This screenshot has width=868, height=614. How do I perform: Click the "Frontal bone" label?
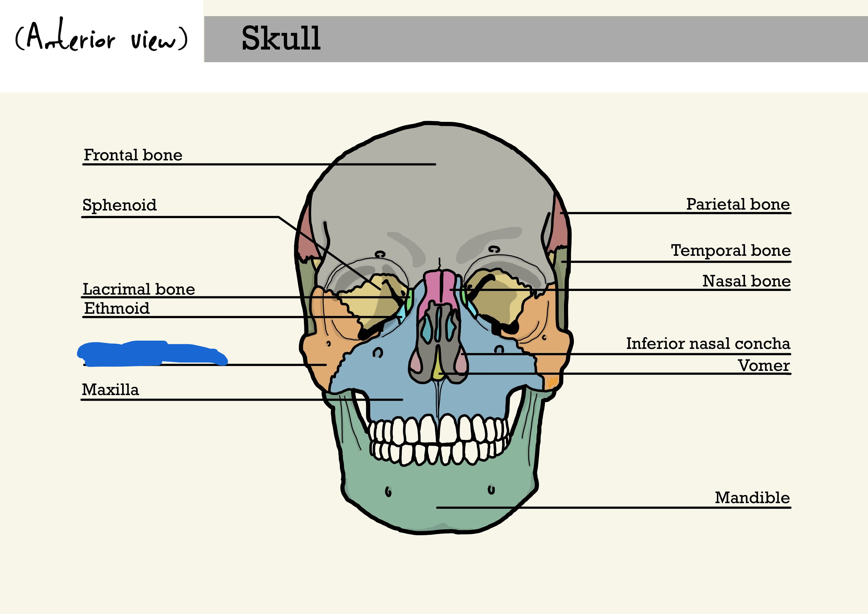[133, 155]
